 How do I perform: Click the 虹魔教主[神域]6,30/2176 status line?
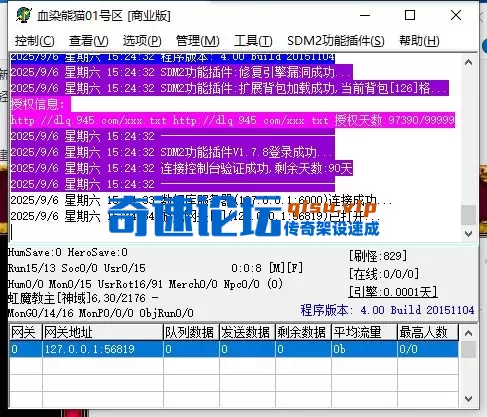click(83, 298)
